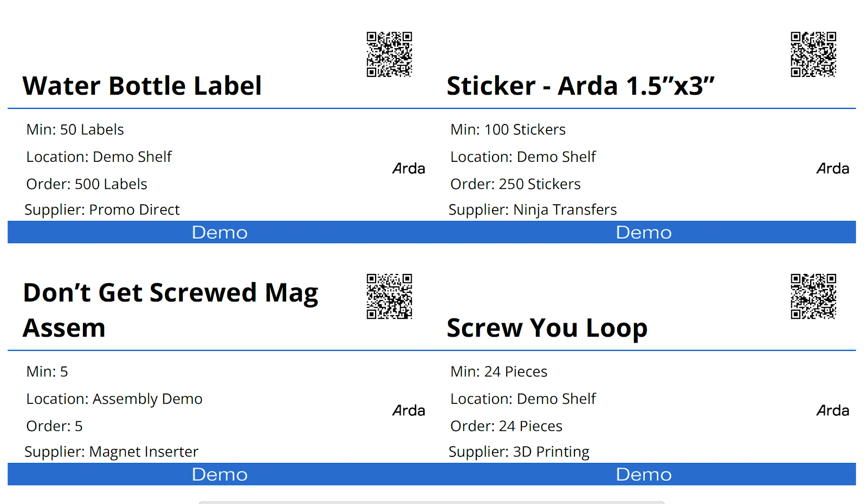This screenshot has height=504, width=867.
Task: Click the Arda logo on the Sticker card
Action: tap(833, 169)
